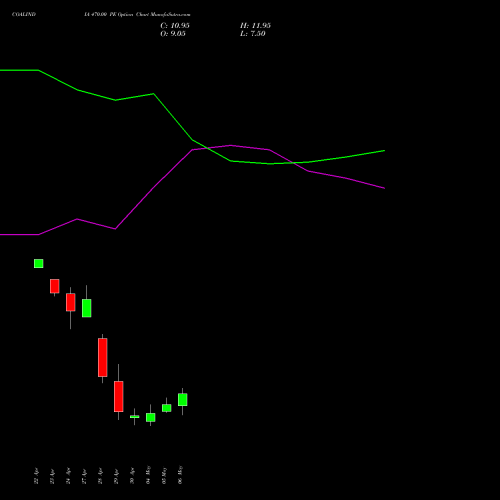Viewport: 500px width, 500px height.
Task: Click the green candle for 27 Apr
Action: (87, 308)
